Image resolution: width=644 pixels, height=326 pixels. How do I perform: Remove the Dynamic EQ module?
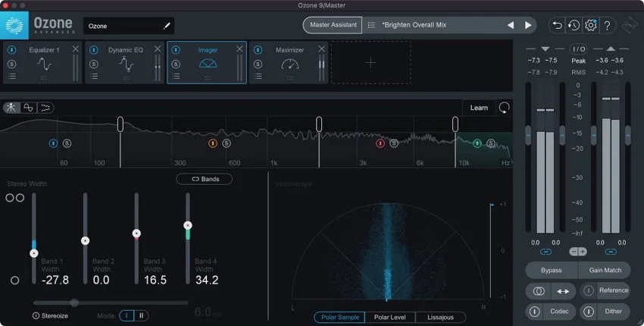[158, 49]
